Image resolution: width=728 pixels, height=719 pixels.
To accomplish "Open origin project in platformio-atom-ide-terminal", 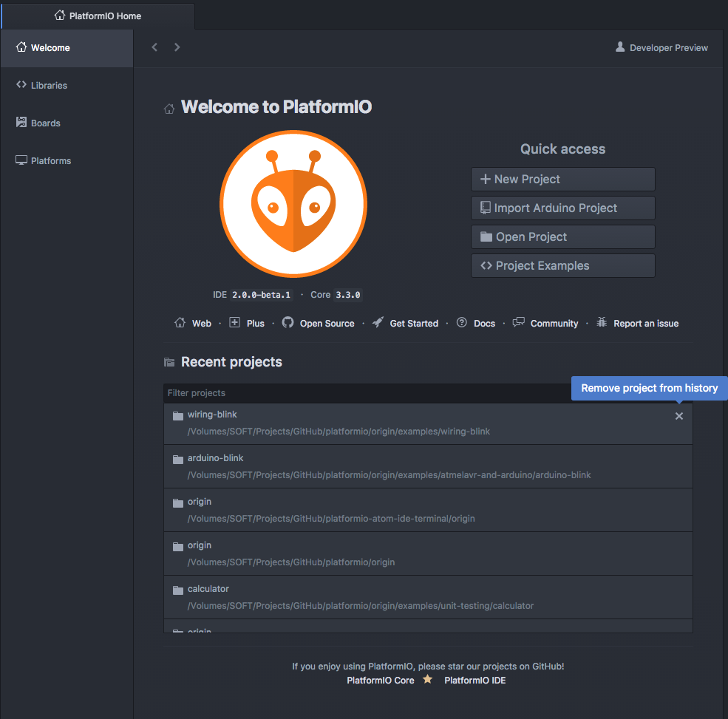I will pos(428,510).
